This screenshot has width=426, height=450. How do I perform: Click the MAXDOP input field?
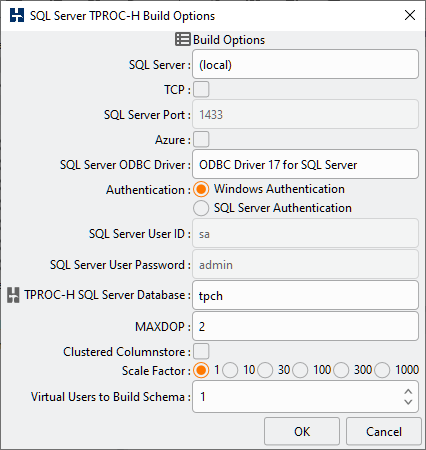point(305,326)
